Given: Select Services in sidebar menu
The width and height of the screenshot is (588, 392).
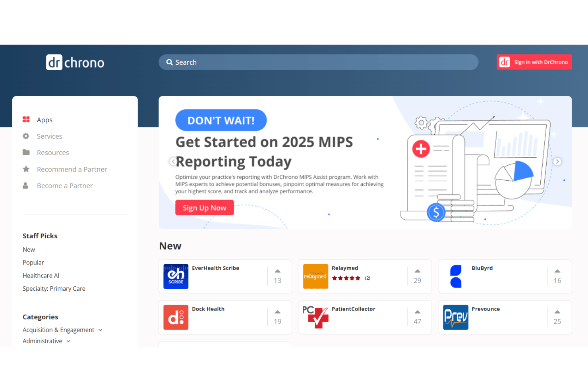Looking at the screenshot, I should click(50, 136).
